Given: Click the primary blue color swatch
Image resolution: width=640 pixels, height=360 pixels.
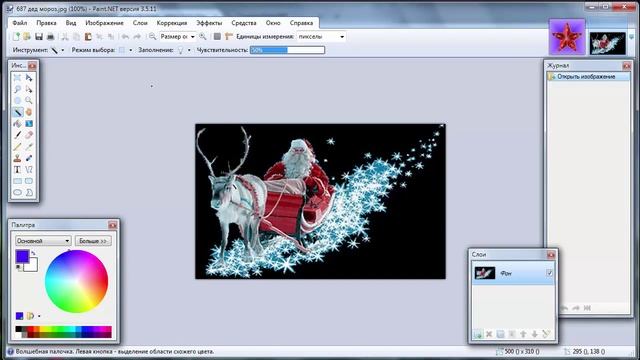Looking at the screenshot, I should [x=21, y=256].
